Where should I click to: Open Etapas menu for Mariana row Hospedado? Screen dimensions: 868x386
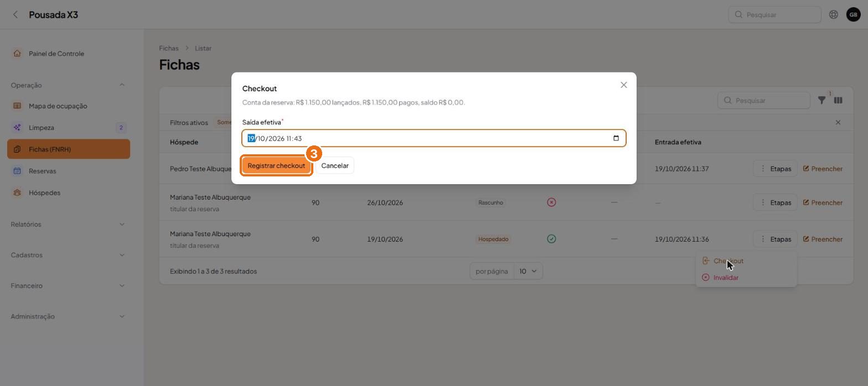775,239
